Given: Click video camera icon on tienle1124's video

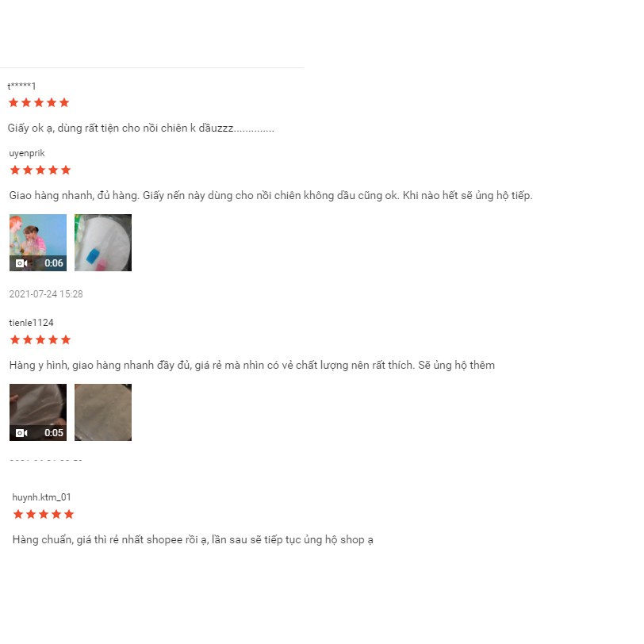Looking at the screenshot, I should [21, 433].
